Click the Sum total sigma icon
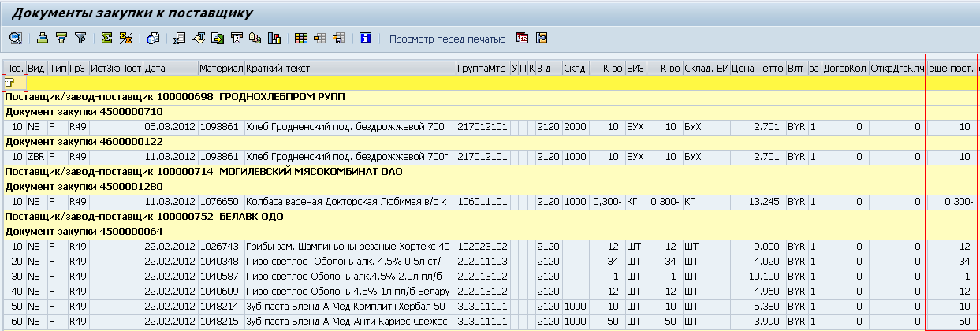Screen dimensions: 980x331 coord(106,38)
